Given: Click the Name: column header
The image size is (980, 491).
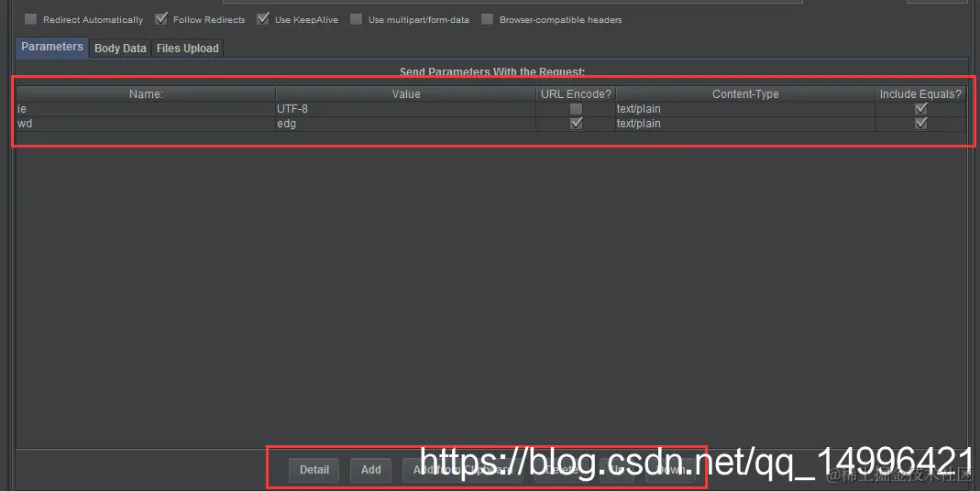Looking at the screenshot, I should (146, 94).
